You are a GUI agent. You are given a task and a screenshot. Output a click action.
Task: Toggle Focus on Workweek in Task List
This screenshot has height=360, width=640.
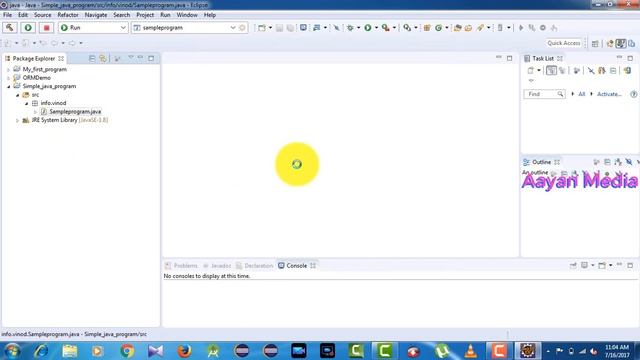pos(576,71)
